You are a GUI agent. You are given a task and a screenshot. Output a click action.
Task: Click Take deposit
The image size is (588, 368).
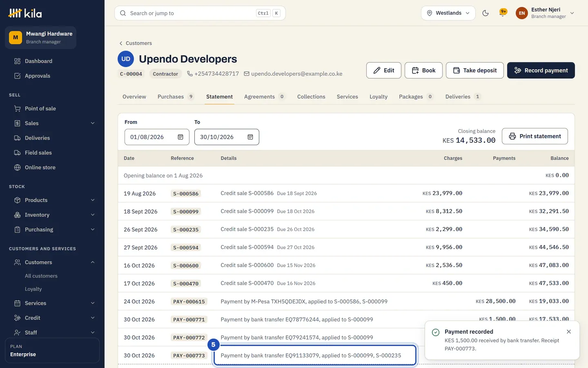pyautogui.click(x=475, y=70)
